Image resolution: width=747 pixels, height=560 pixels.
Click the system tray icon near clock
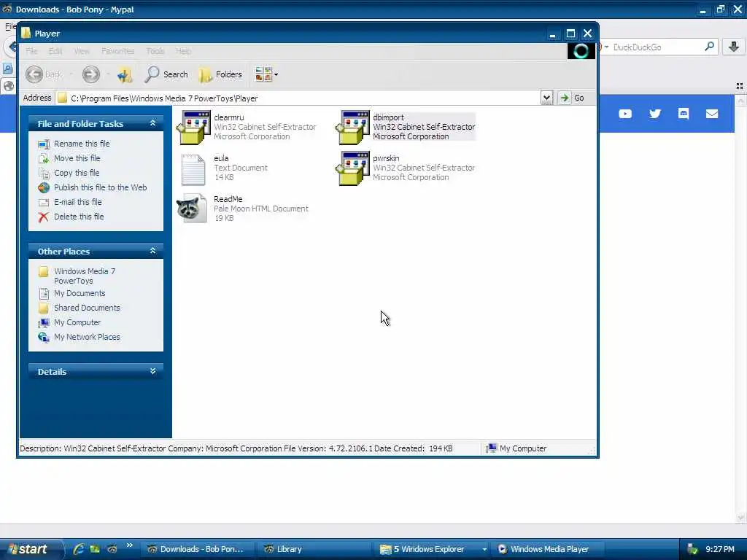692,550
